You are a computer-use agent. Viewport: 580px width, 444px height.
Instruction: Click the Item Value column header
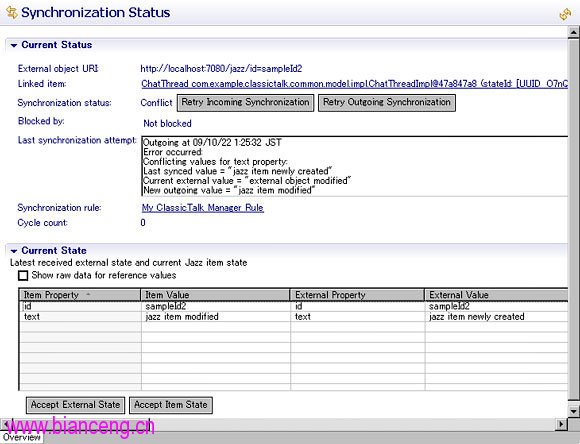(x=215, y=295)
